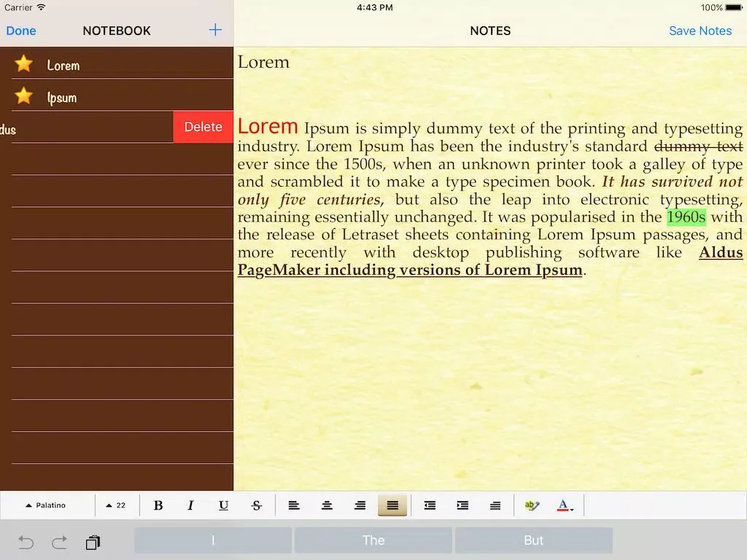Click Save Notes
747x560 pixels.
pos(700,31)
